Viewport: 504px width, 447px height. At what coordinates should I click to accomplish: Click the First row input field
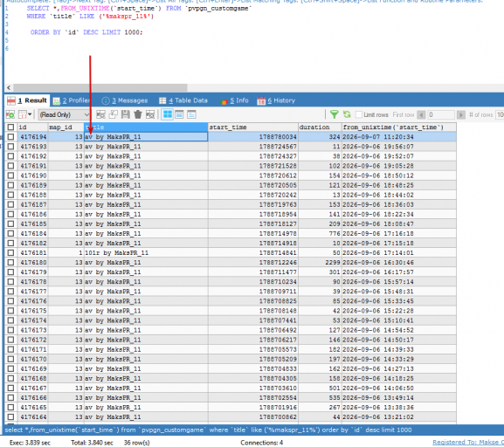(441, 114)
